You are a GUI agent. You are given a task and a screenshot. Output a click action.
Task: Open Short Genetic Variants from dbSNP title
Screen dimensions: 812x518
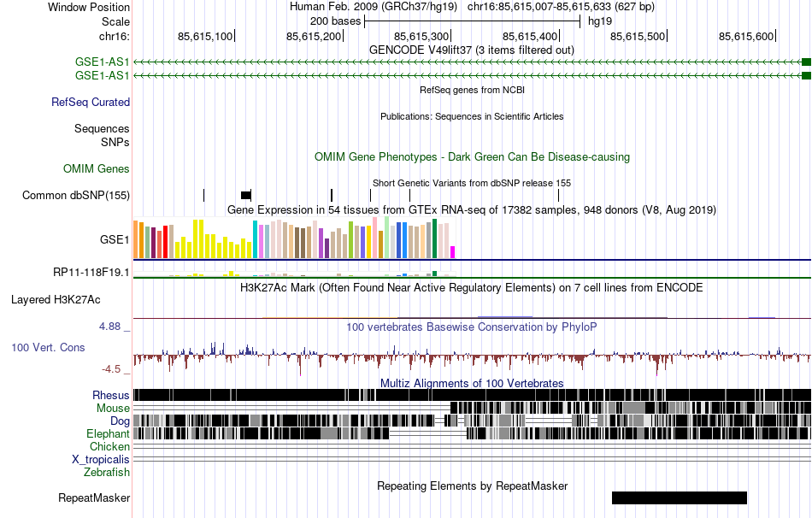pos(472,183)
